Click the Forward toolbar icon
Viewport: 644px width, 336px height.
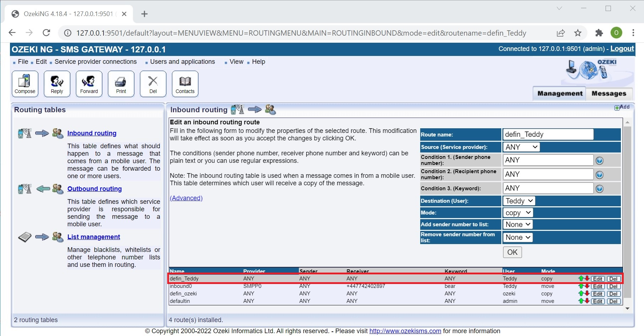(x=89, y=84)
